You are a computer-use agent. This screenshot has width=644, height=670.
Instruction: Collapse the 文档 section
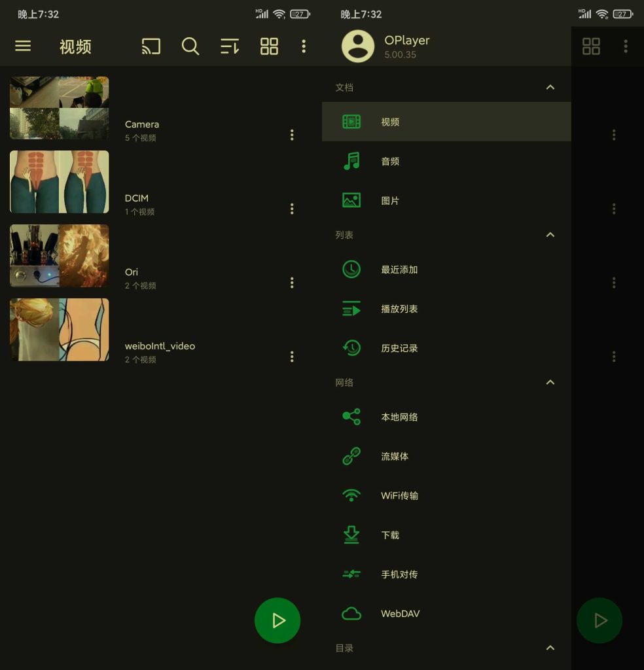click(550, 86)
